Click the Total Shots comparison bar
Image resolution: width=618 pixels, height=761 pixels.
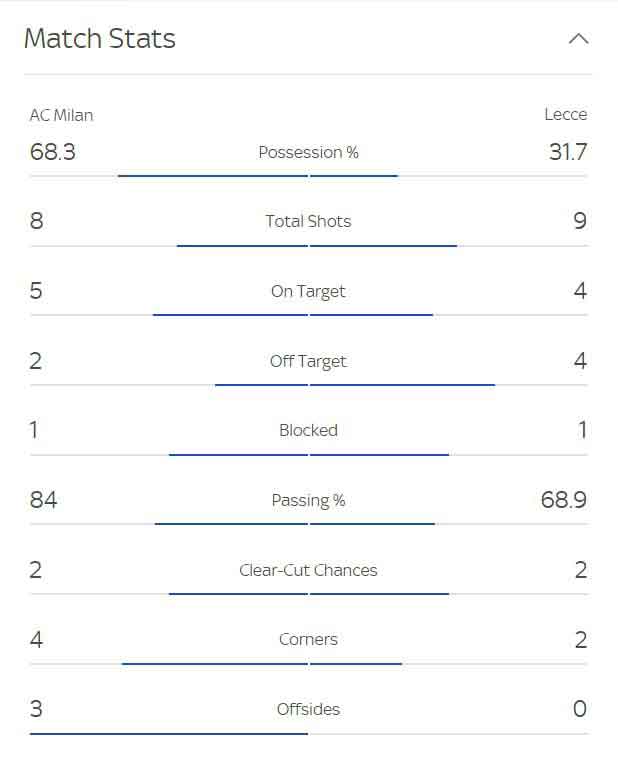click(x=308, y=246)
